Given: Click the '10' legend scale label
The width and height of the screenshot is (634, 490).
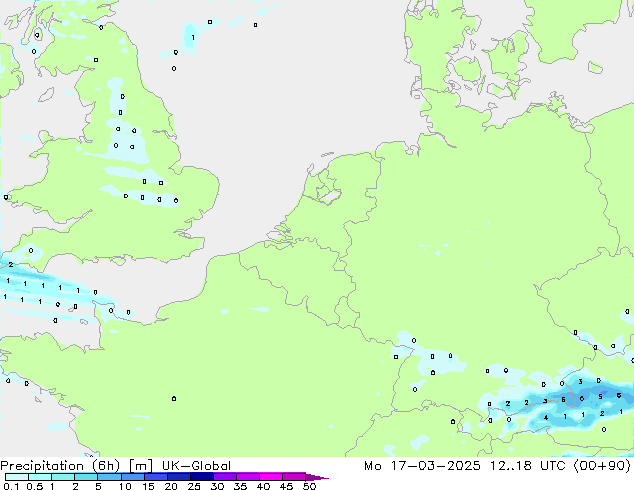Looking at the screenshot, I should 125,486.
